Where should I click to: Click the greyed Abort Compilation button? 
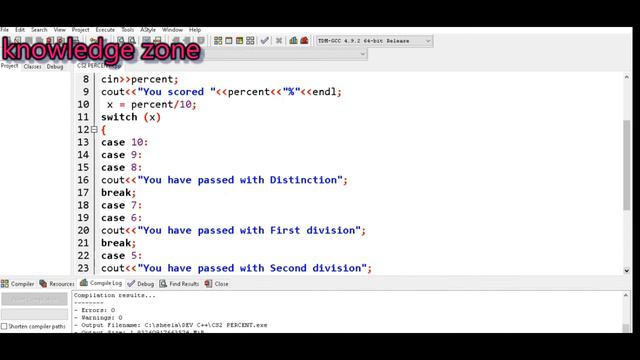(x=34, y=300)
